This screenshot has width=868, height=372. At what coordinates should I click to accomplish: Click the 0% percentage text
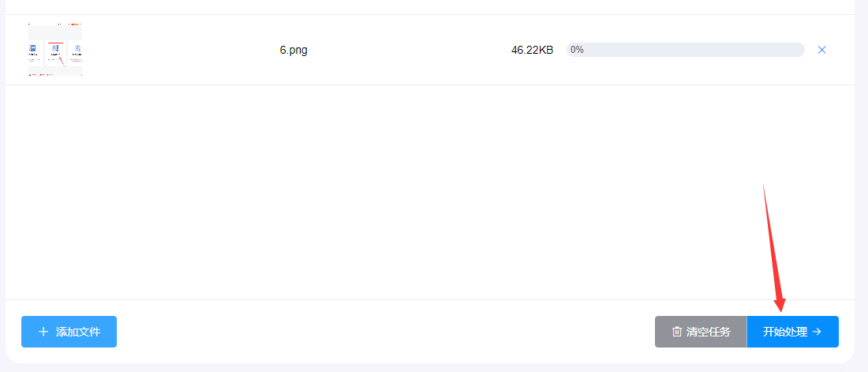pyautogui.click(x=577, y=50)
